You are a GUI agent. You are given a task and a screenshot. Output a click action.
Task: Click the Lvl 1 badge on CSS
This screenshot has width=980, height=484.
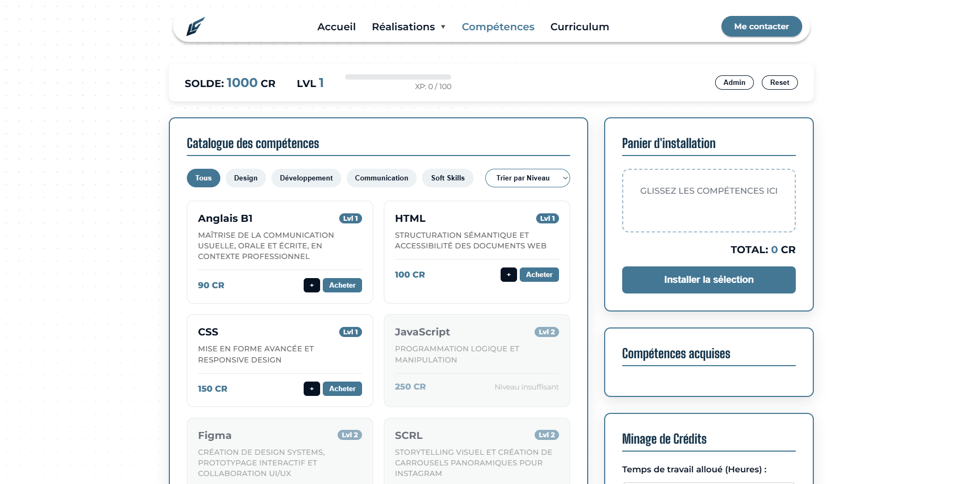(x=350, y=332)
